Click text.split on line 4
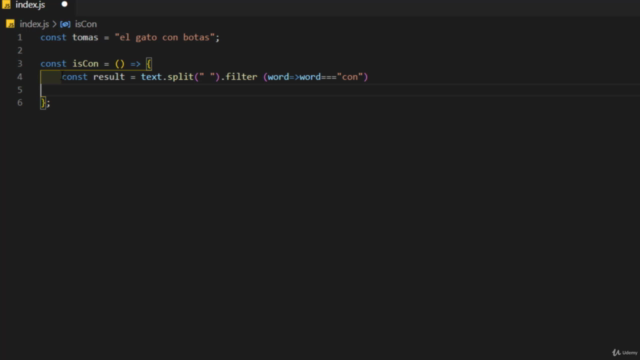Image resolution: width=640 pixels, height=360 pixels. pos(167,77)
